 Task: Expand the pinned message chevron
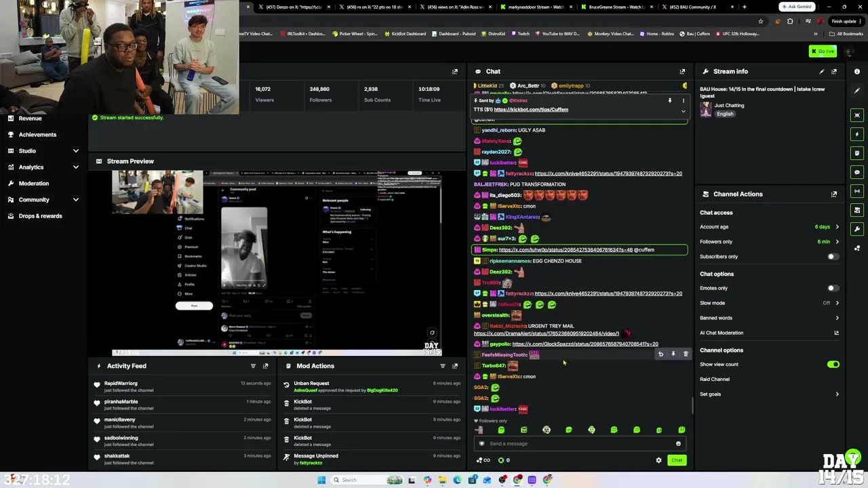[x=683, y=111]
